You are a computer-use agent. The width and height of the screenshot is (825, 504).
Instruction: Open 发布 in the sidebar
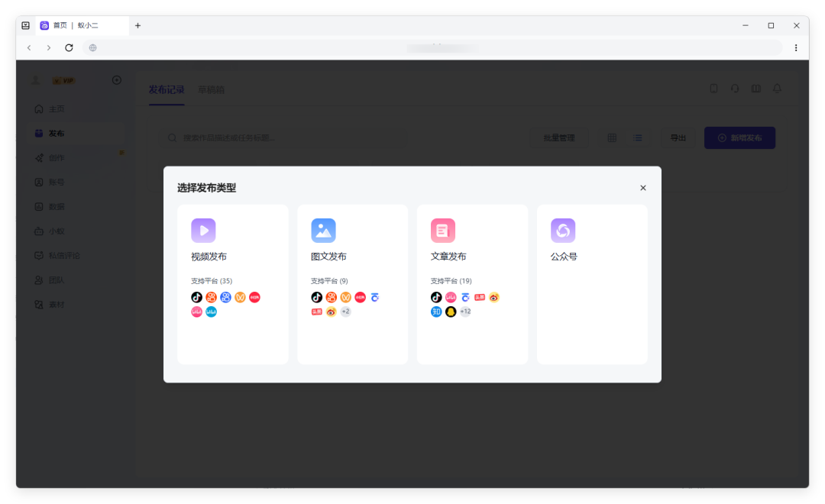(x=77, y=133)
